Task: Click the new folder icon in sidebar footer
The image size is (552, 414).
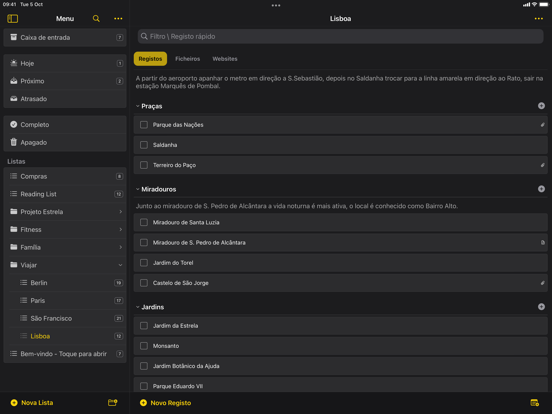Action: 113,402
